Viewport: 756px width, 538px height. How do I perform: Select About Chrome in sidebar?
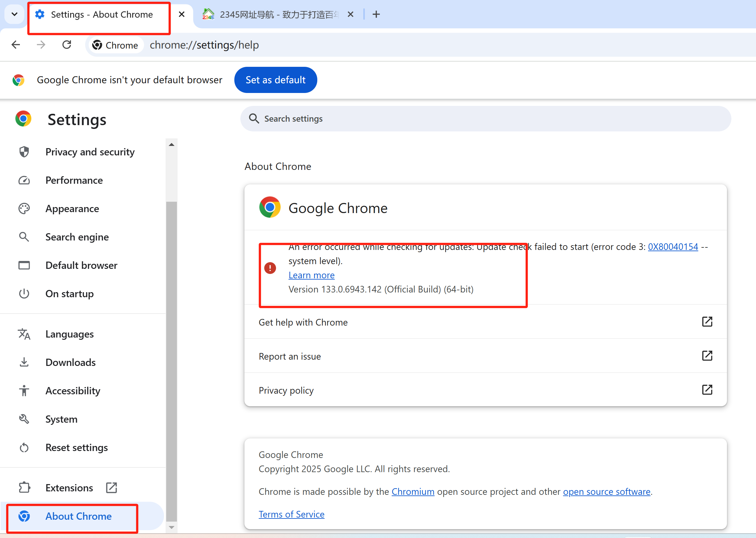82,516
